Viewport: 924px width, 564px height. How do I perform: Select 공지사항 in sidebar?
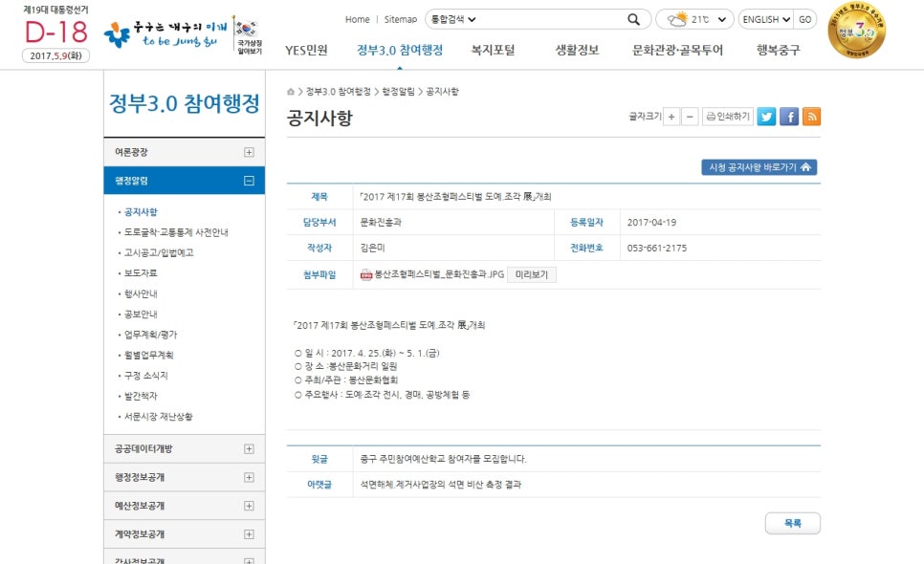tap(141, 212)
